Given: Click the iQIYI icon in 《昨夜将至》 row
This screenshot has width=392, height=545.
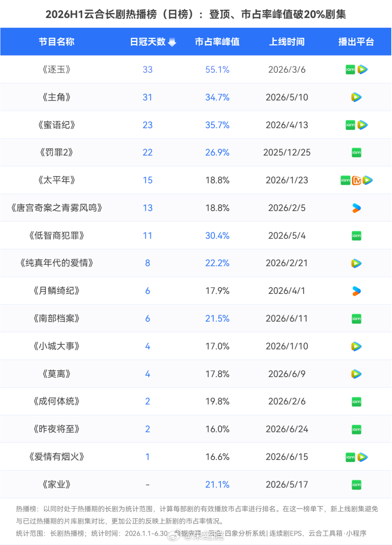Looking at the screenshot, I should click(356, 429).
